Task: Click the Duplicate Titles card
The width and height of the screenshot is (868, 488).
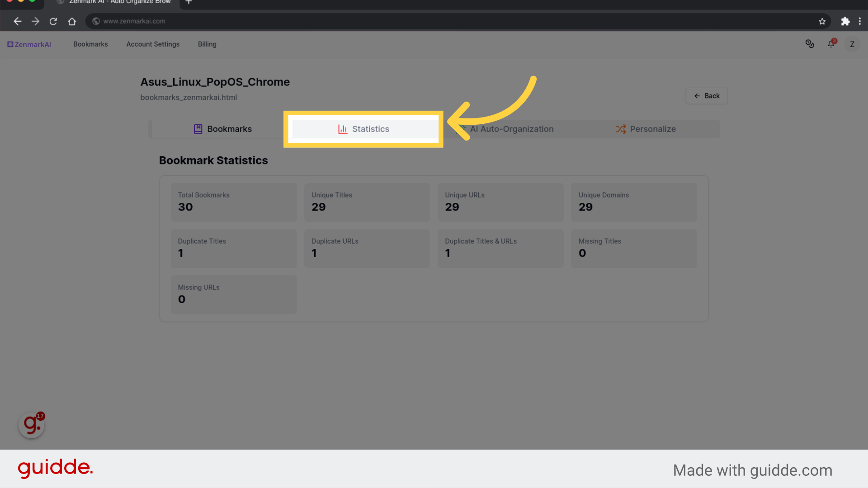Action: pyautogui.click(x=234, y=249)
